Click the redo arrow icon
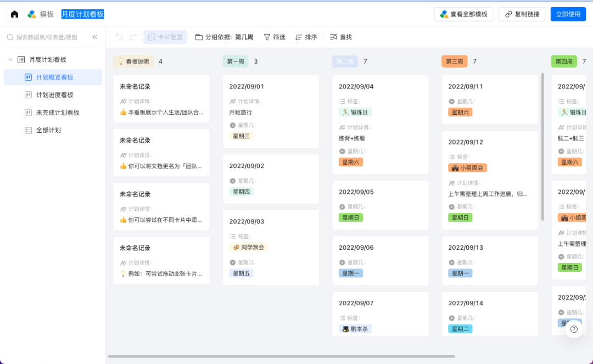593x364 pixels. coord(133,37)
